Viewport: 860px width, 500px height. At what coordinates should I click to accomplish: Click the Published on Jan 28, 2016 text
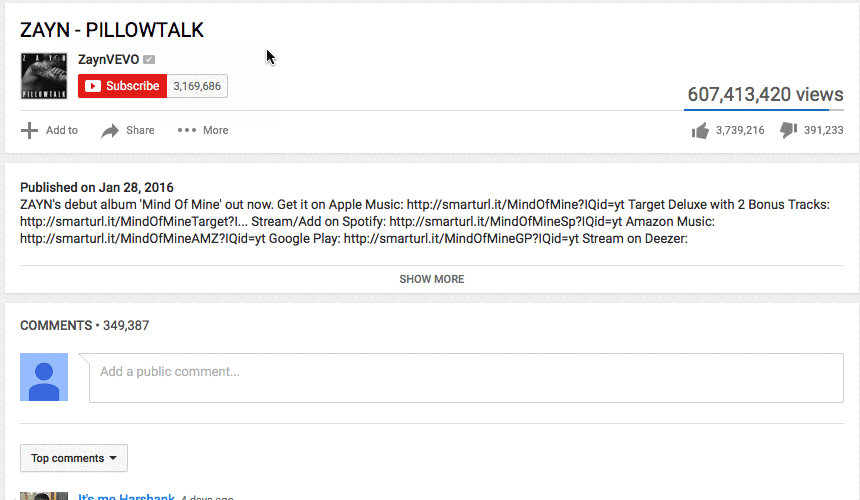97,188
